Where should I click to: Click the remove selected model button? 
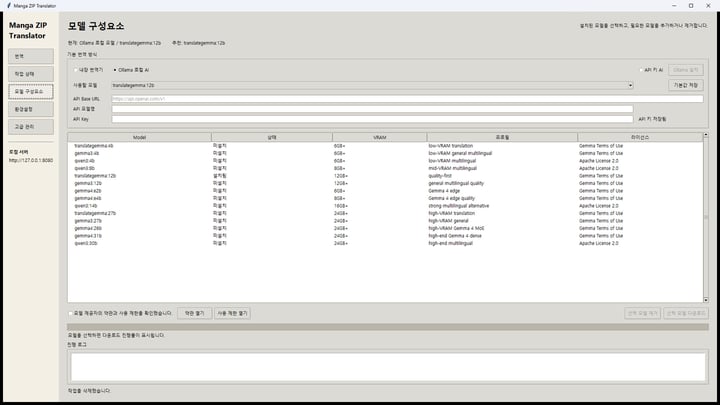click(x=643, y=313)
